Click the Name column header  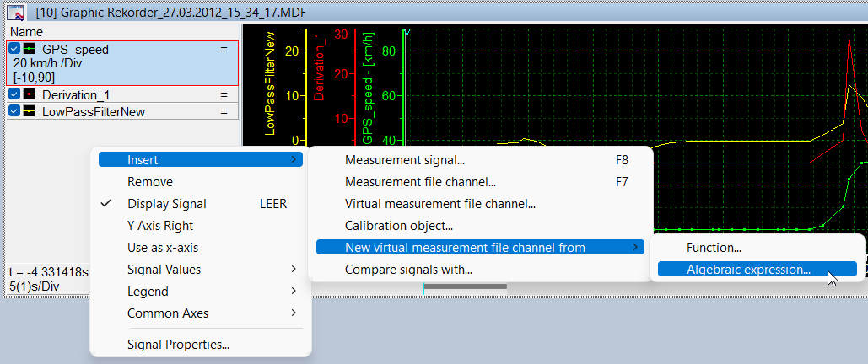click(x=27, y=32)
